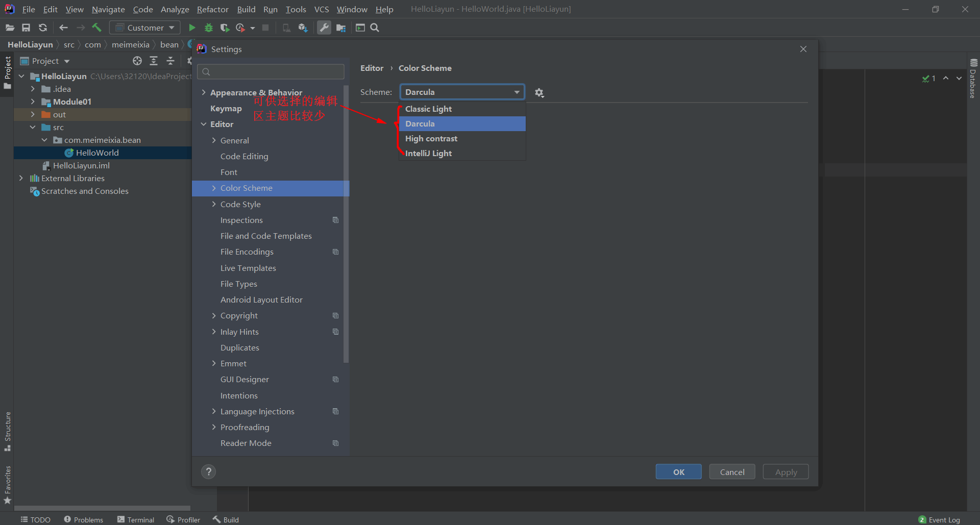Open the TODO tool window tab
Screen dimensions: 980x525
click(x=36, y=519)
